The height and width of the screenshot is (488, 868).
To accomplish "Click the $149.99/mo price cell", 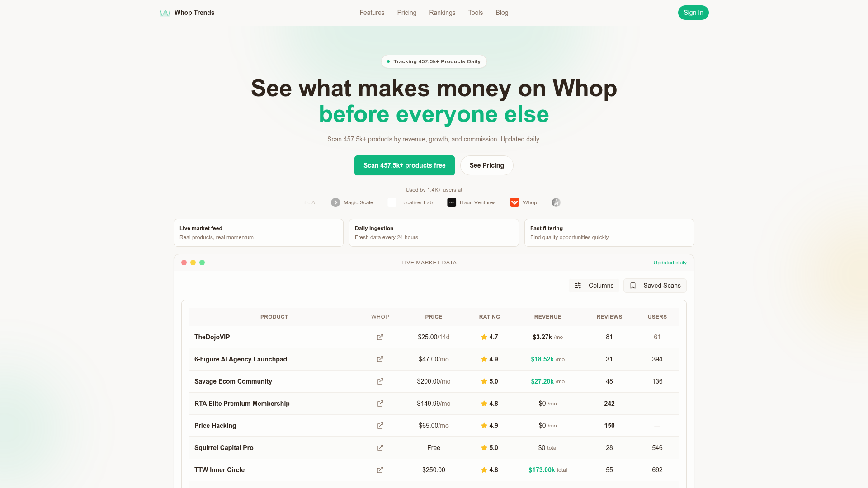I will point(434,404).
